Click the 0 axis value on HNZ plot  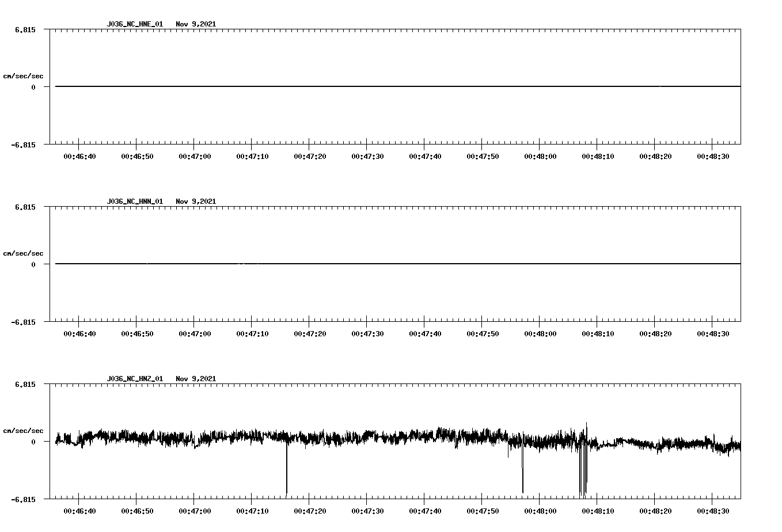(33, 442)
